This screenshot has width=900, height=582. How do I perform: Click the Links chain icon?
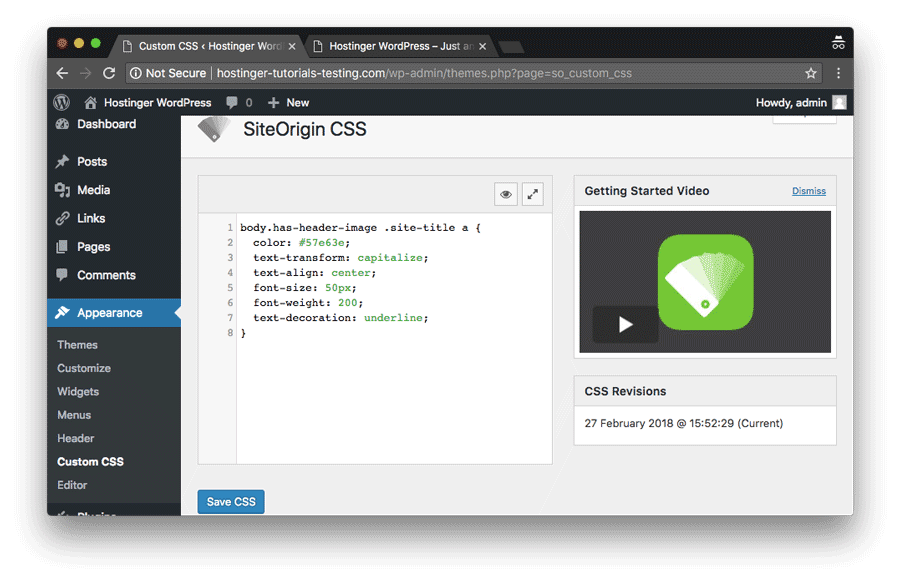59,218
